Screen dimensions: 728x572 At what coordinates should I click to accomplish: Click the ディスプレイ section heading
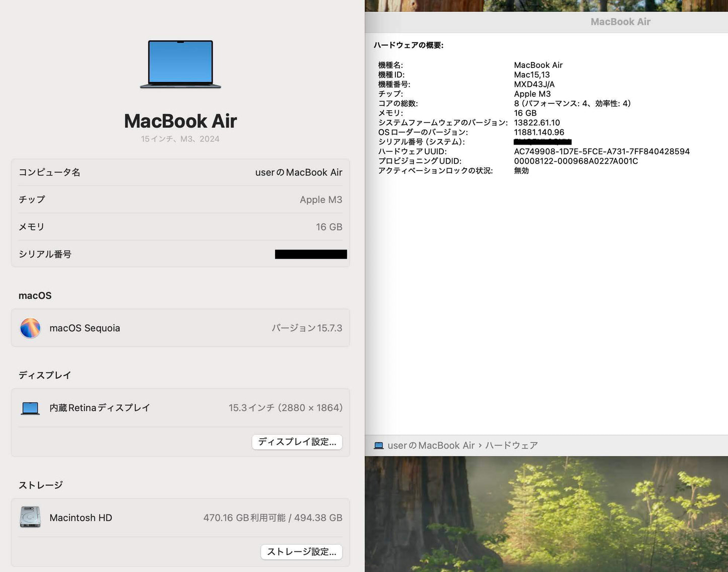point(45,375)
